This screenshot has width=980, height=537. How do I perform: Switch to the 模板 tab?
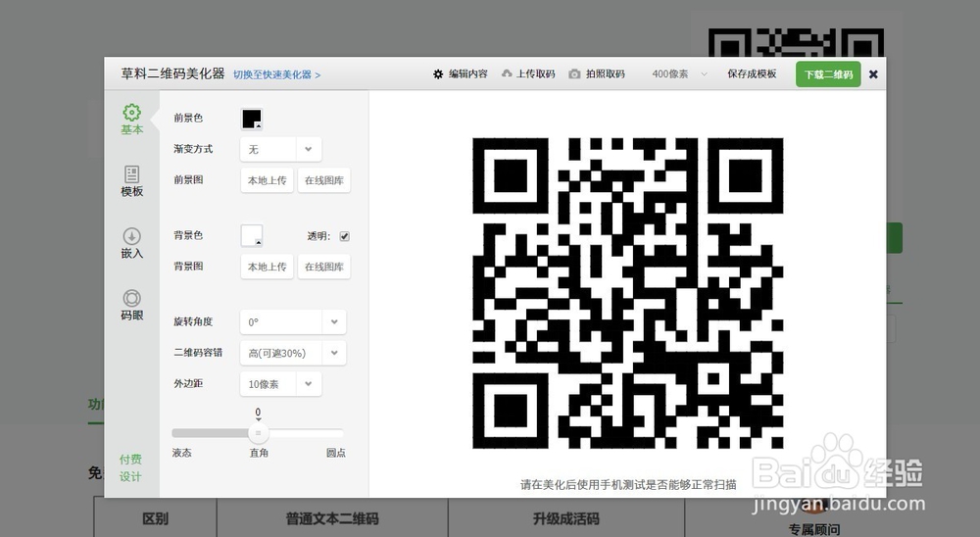pyautogui.click(x=132, y=182)
